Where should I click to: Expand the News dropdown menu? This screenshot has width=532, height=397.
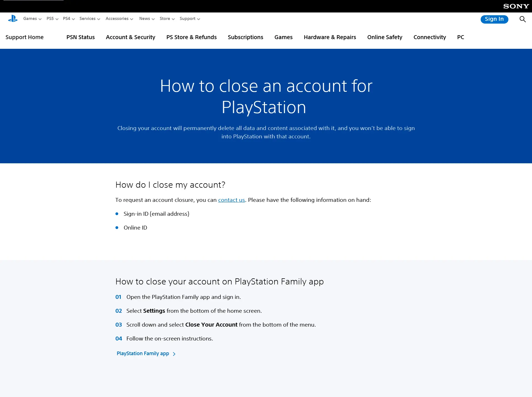tap(147, 19)
